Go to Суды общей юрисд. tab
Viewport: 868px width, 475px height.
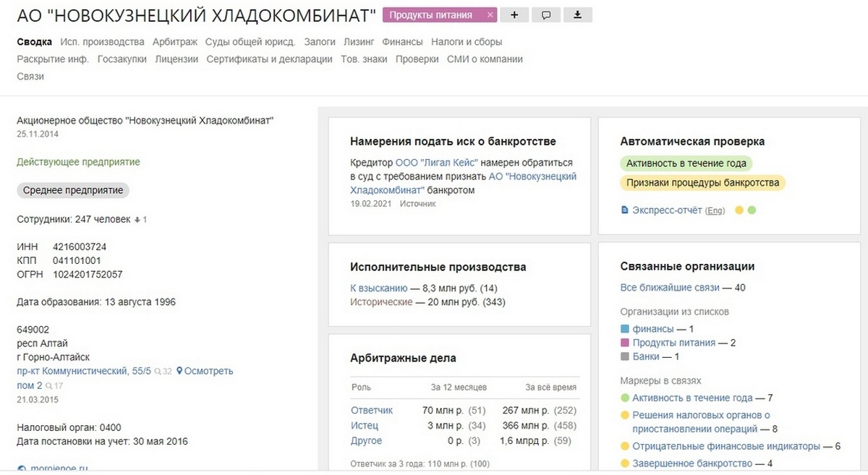pos(250,42)
